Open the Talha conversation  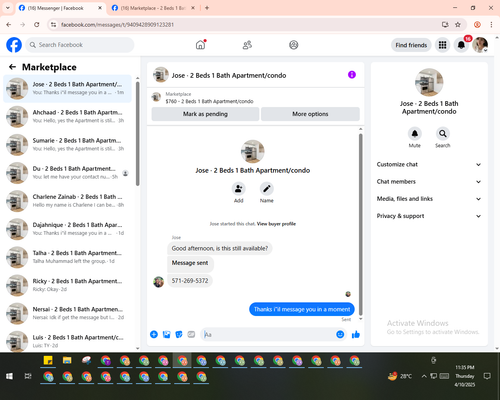(x=67, y=257)
